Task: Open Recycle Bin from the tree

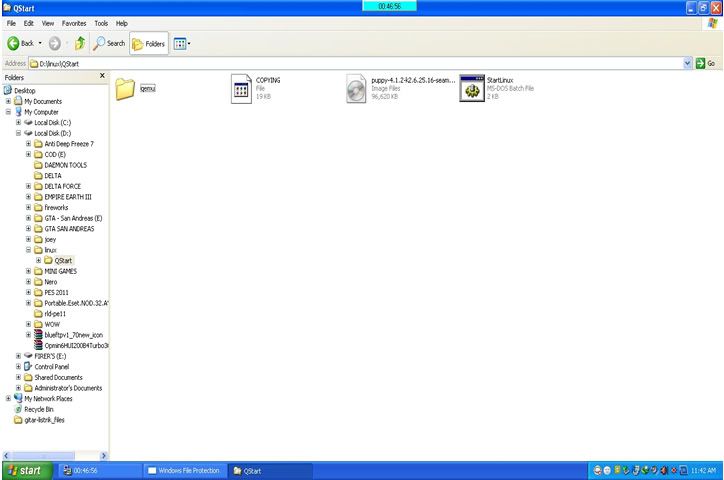Action: [39, 409]
